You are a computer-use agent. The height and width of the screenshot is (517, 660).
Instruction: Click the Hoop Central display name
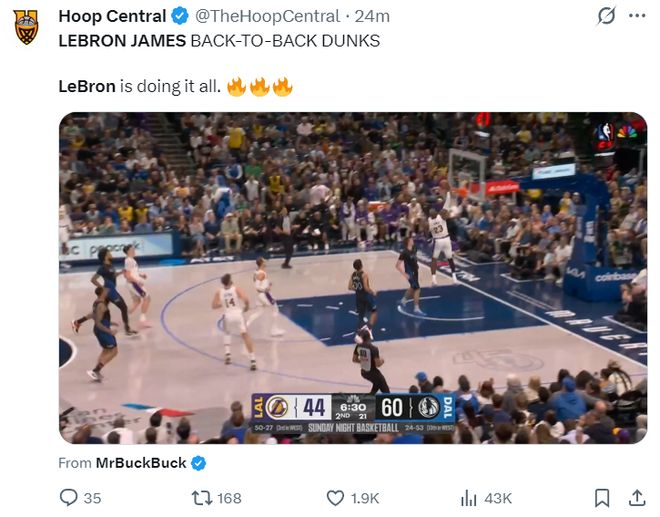(111, 16)
